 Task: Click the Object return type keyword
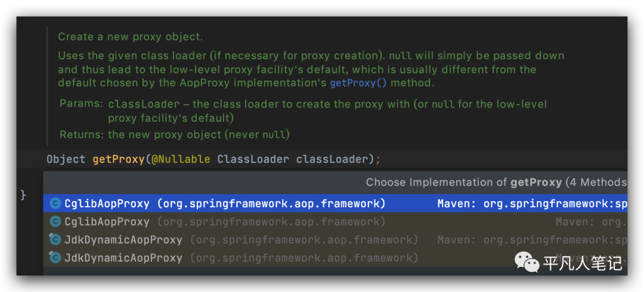tap(66, 159)
